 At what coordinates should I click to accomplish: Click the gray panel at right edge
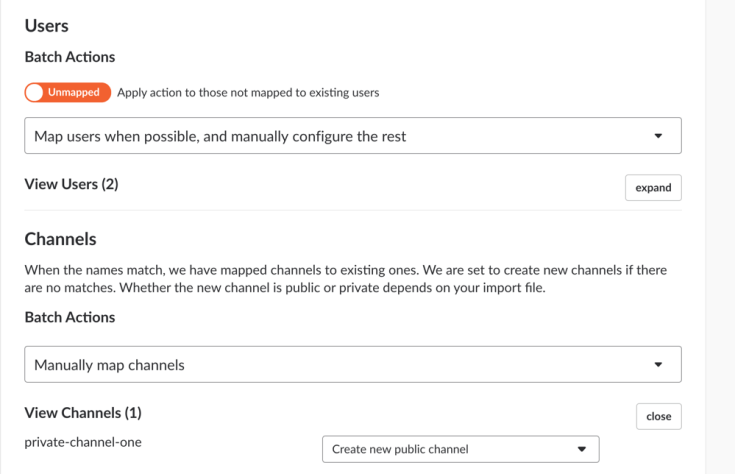[x=720, y=237]
